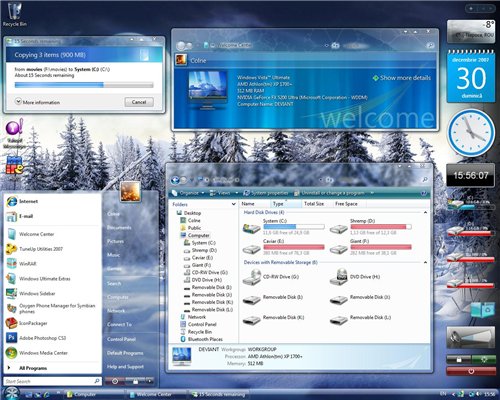
Task: Open the mIRC desktop icon
Action: [14, 166]
